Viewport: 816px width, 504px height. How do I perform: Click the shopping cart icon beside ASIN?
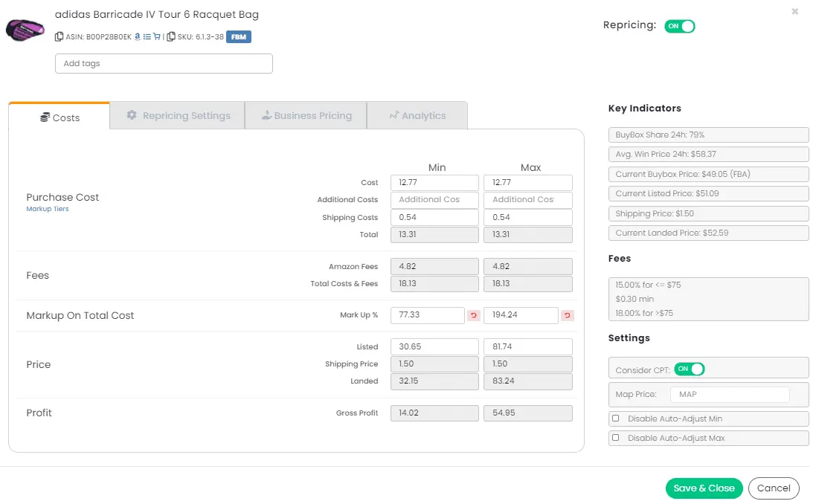[157, 36]
